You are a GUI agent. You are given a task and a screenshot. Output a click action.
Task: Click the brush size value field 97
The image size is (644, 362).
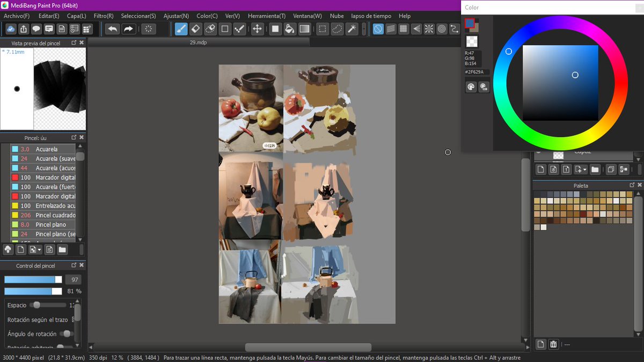click(74, 279)
